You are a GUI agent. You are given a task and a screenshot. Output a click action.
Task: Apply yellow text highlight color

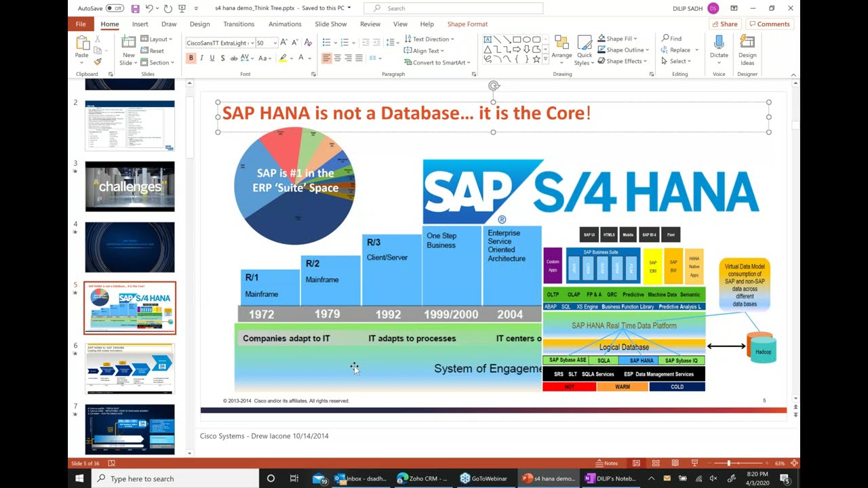click(283, 58)
